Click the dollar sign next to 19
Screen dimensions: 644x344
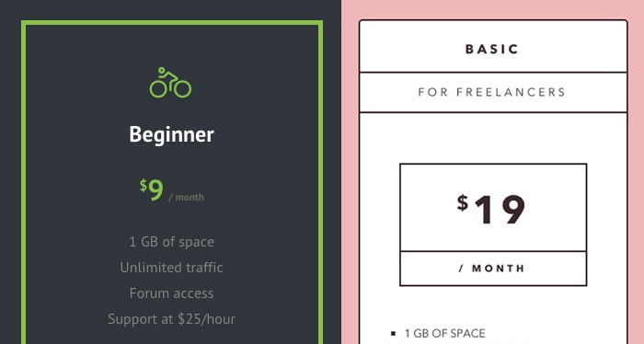pyautogui.click(x=463, y=202)
